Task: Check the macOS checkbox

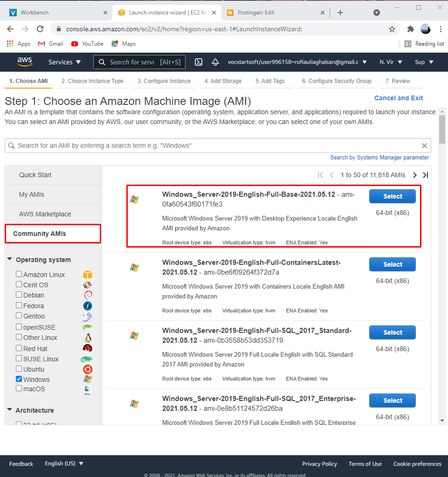Action: point(19,388)
